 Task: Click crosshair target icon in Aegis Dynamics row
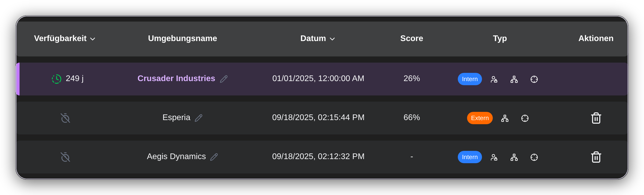click(x=534, y=157)
